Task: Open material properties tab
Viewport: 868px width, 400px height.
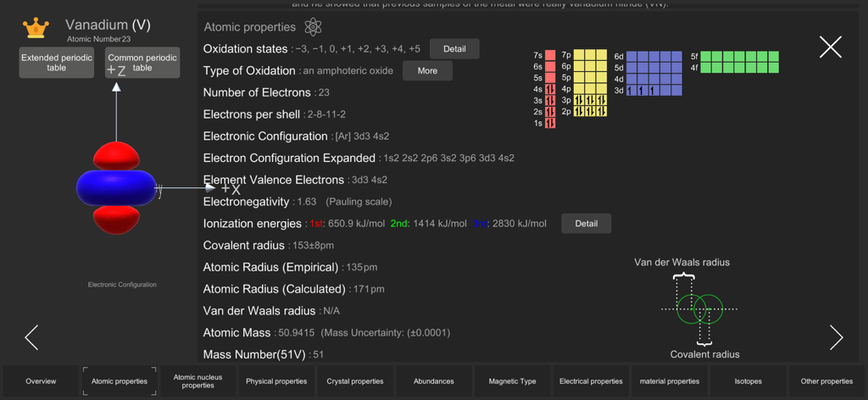Action: click(x=670, y=381)
